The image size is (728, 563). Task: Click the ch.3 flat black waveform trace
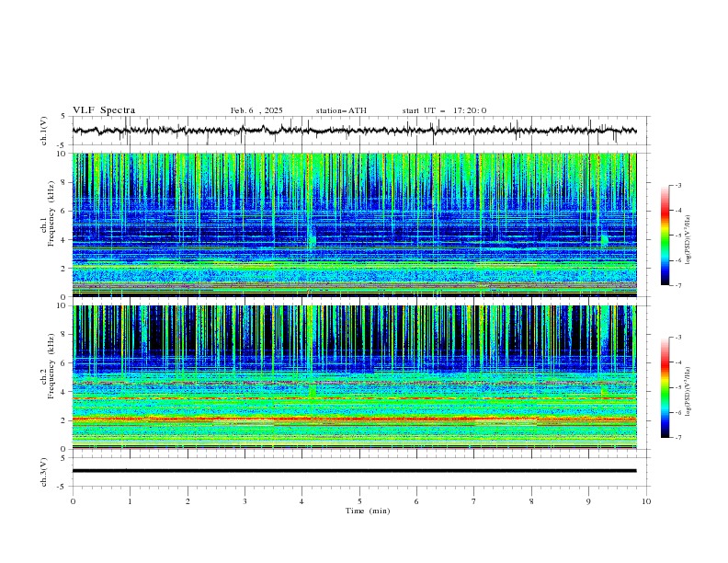coord(354,471)
